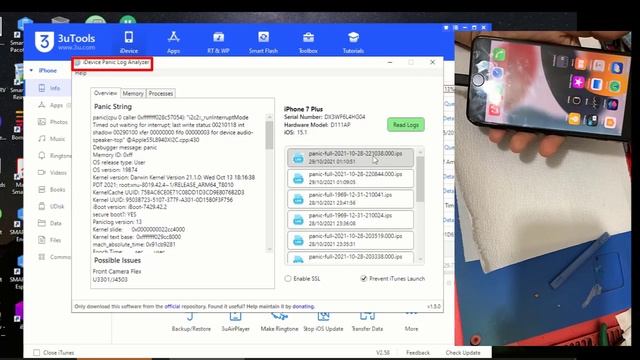Toggle the Close iTunes checkbox
This screenshot has width=640, height=360.
tap(37, 352)
